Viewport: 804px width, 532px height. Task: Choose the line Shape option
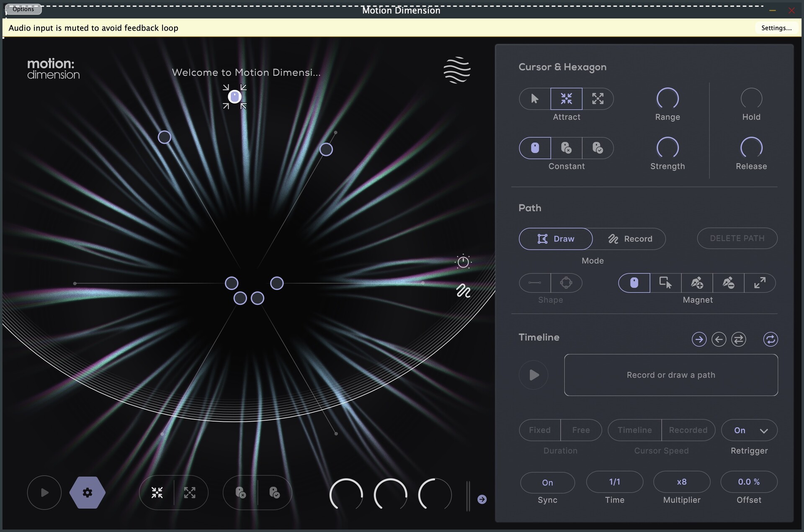click(535, 283)
